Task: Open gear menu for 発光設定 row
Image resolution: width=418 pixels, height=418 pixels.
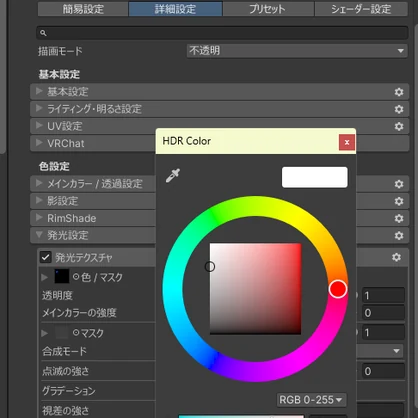Action: [399, 236]
